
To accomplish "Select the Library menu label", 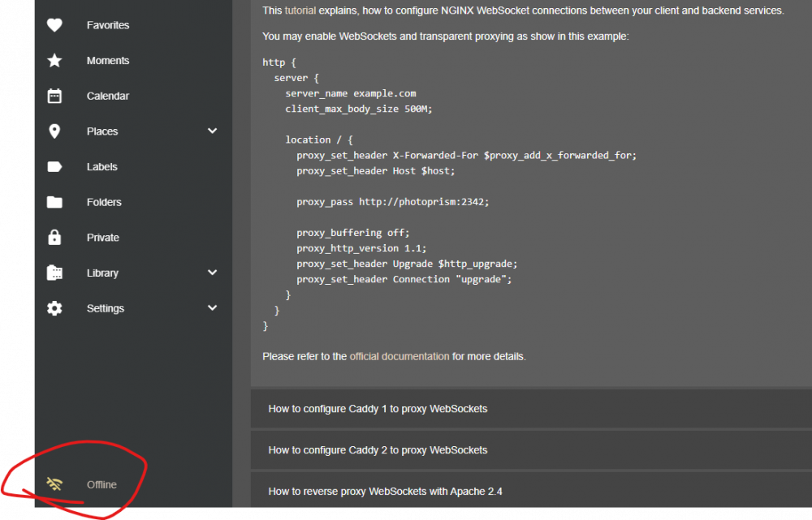I will click(102, 273).
